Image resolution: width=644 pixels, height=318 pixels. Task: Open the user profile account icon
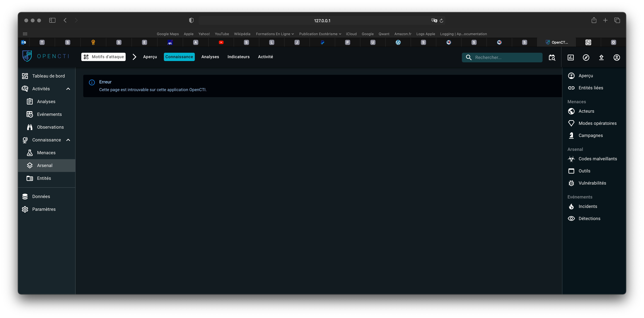tap(616, 58)
